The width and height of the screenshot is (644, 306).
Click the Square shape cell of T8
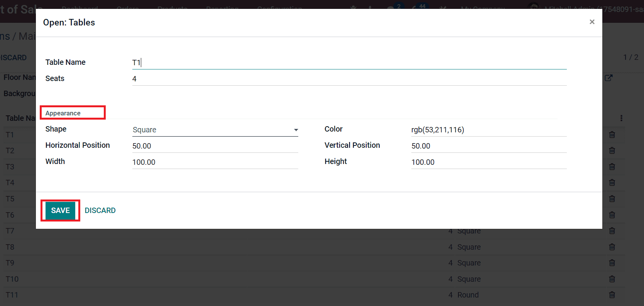point(469,247)
